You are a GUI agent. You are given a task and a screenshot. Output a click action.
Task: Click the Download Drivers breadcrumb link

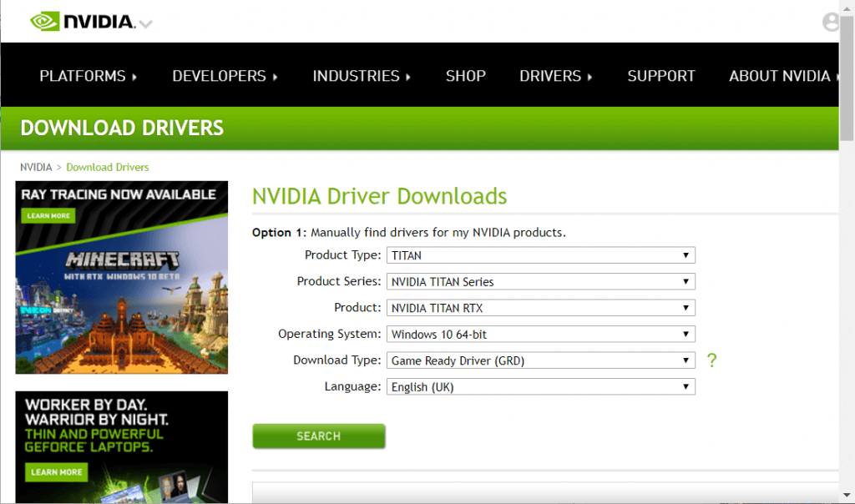click(108, 167)
